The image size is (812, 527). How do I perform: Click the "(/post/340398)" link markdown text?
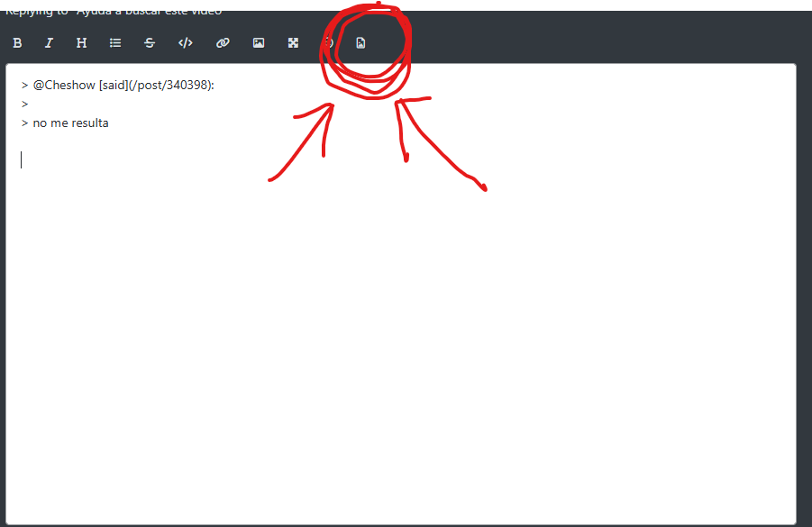click(x=169, y=86)
